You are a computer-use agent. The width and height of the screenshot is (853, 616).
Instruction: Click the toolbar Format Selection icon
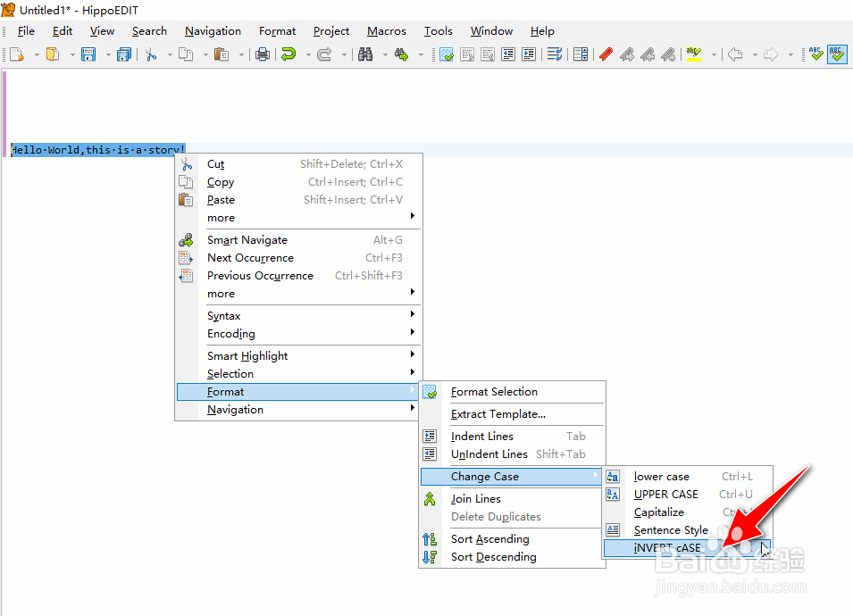click(x=447, y=54)
